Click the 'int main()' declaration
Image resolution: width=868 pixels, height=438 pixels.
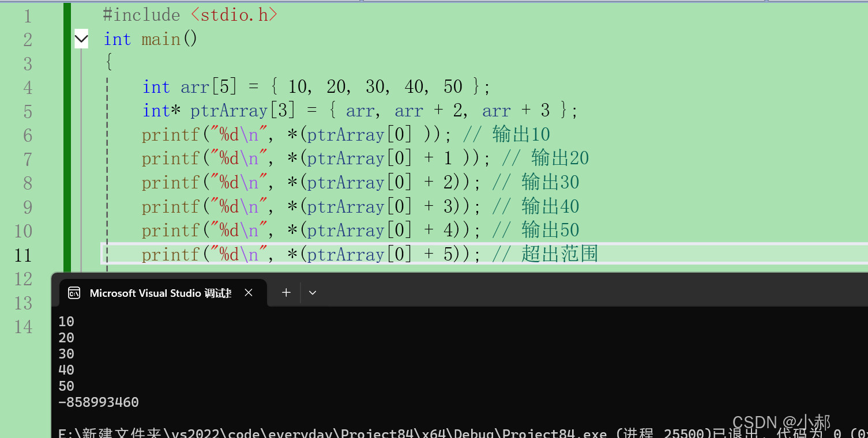click(x=151, y=39)
